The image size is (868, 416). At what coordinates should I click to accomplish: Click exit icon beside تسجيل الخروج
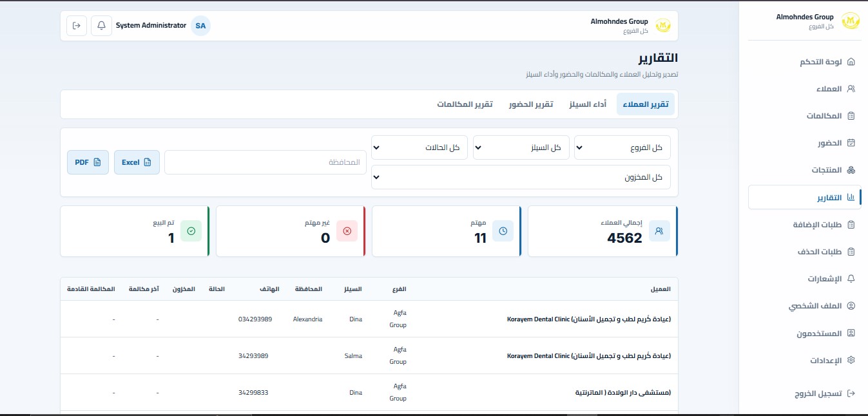[851, 393]
